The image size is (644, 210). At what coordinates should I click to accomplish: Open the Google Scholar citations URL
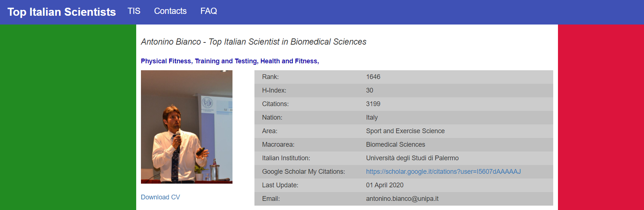443,172
